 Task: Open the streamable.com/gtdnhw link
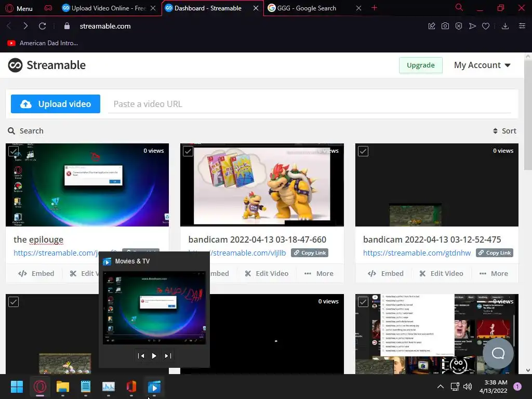[417, 253]
